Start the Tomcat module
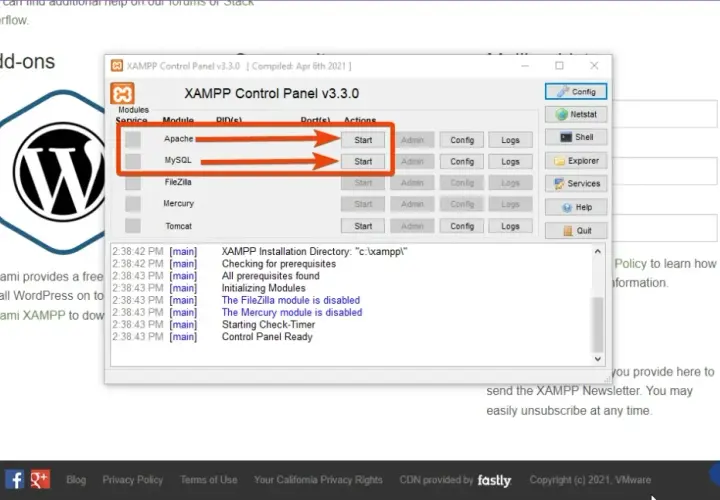720x500 pixels. [x=363, y=226]
